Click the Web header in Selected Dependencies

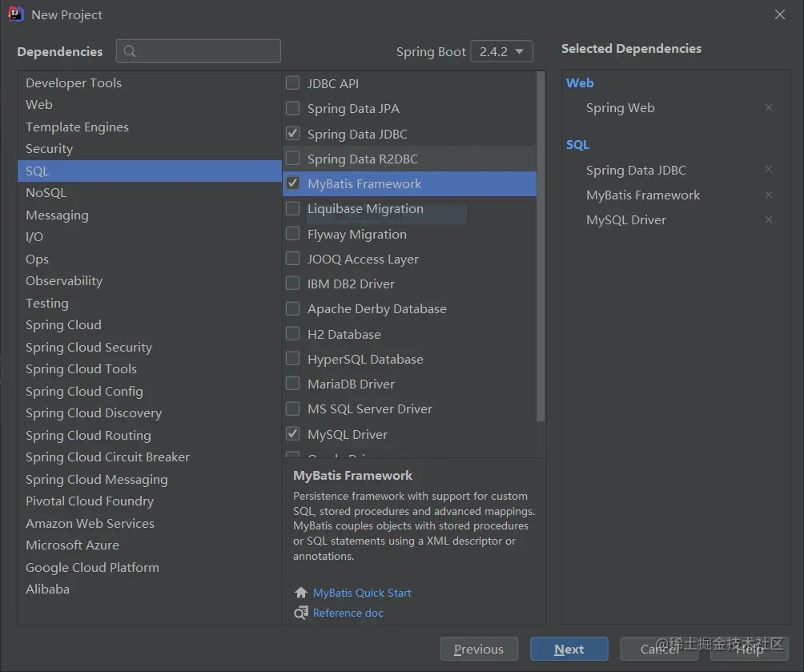click(x=580, y=83)
